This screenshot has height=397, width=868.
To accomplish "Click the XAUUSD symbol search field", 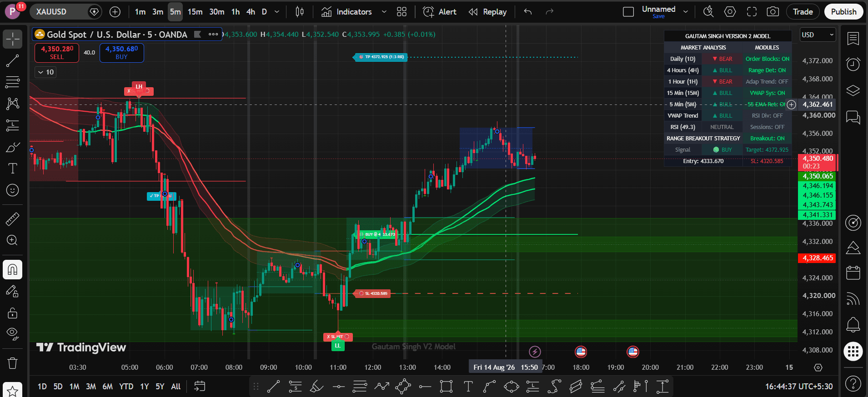I will 66,12.
